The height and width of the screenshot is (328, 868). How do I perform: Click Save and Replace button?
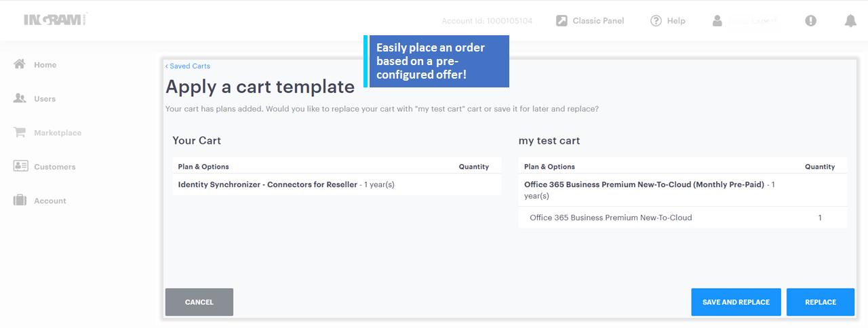736,302
